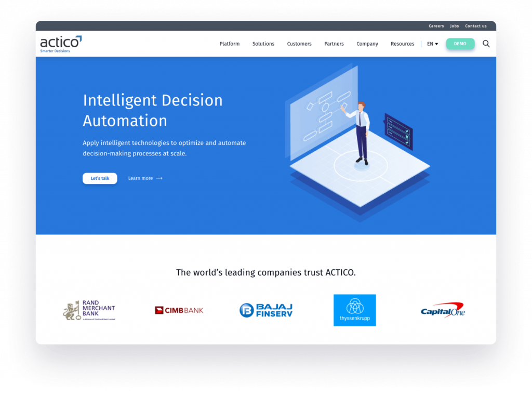Click 'The world's leading companies trust ACTICO' text
Image resolution: width=532 pixels, height=395 pixels.
pos(265,272)
